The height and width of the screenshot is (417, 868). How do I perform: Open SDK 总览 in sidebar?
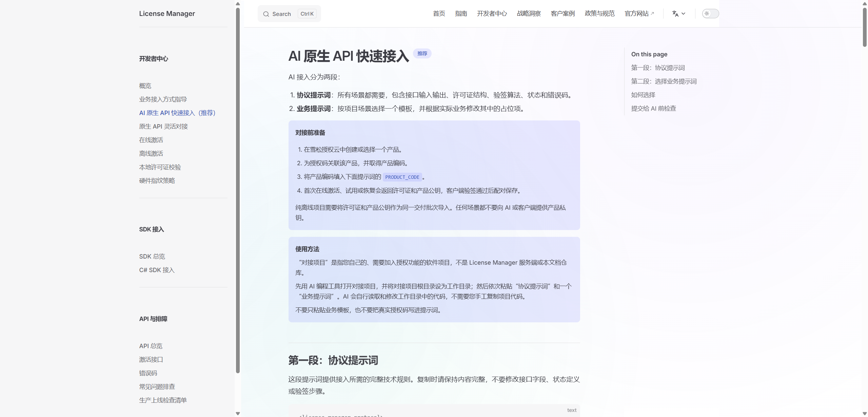pyautogui.click(x=152, y=257)
